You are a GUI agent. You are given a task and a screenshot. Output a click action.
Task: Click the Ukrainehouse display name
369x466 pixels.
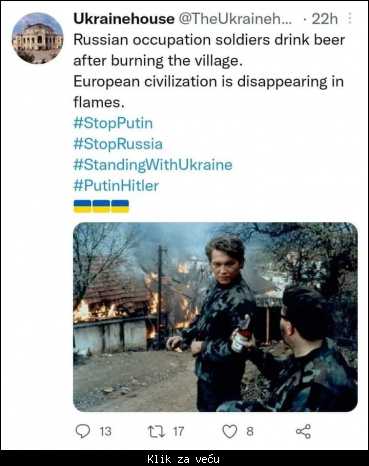click(x=124, y=19)
